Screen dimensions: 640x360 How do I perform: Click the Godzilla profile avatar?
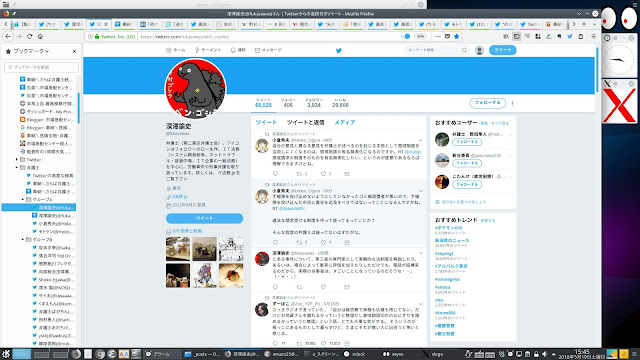pyautogui.click(x=195, y=89)
